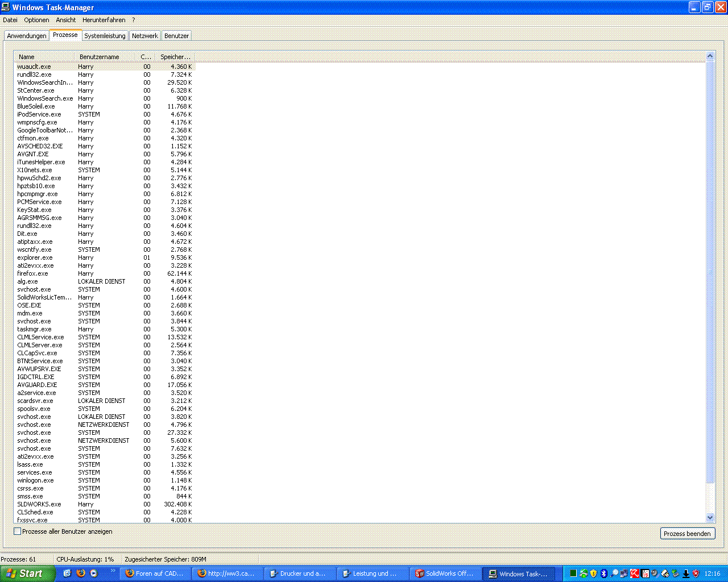The width and height of the screenshot is (728, 582).
Task: Launch Windows Media Player quick launch icon
Action: pyautogui.click(x=94, y=573)
